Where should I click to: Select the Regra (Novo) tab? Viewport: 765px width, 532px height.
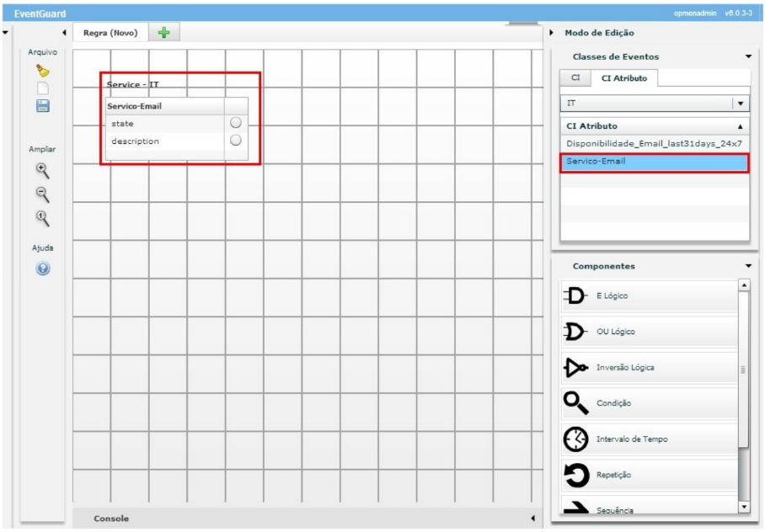pyautogui.click(x=110, y=33)
